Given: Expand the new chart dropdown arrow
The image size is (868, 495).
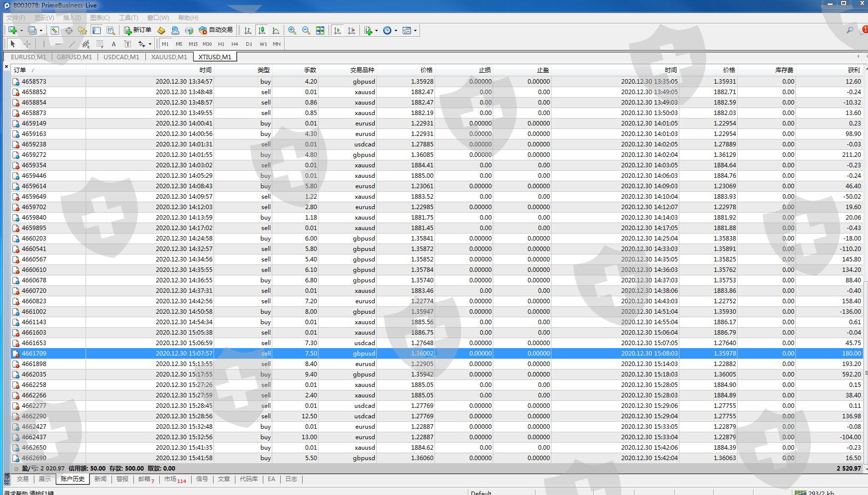Looking at the screenshot, I should pos(21,30).
